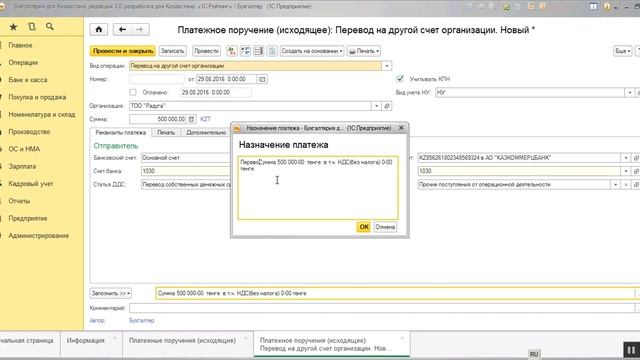Screen dimensions: 640x360
Task: Open favorites star in the sidebar
Action: [x=13, y=27]
